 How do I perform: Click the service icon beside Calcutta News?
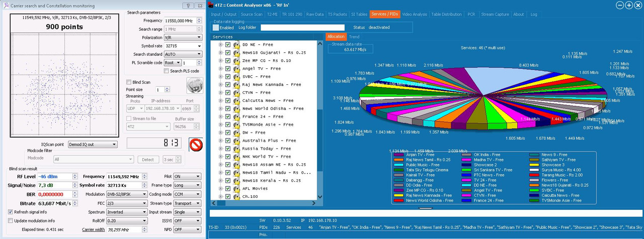pos(236,101)
